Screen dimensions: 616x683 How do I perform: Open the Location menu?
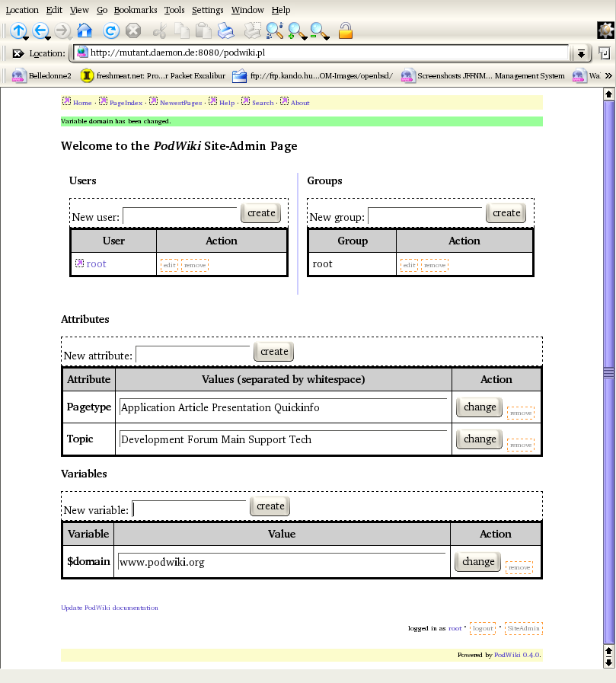[22, 10]
